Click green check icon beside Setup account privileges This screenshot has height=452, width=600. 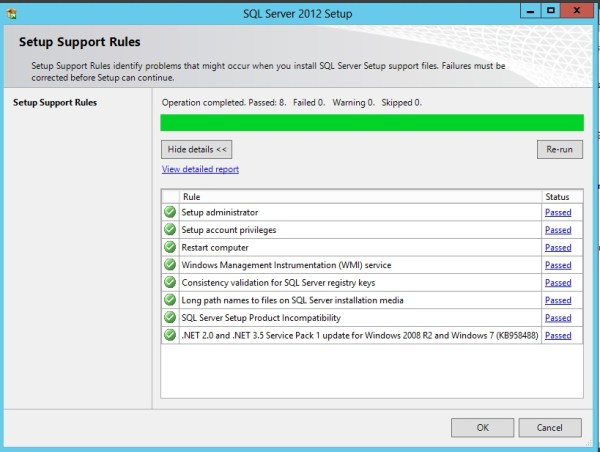[x=170, y=230]
